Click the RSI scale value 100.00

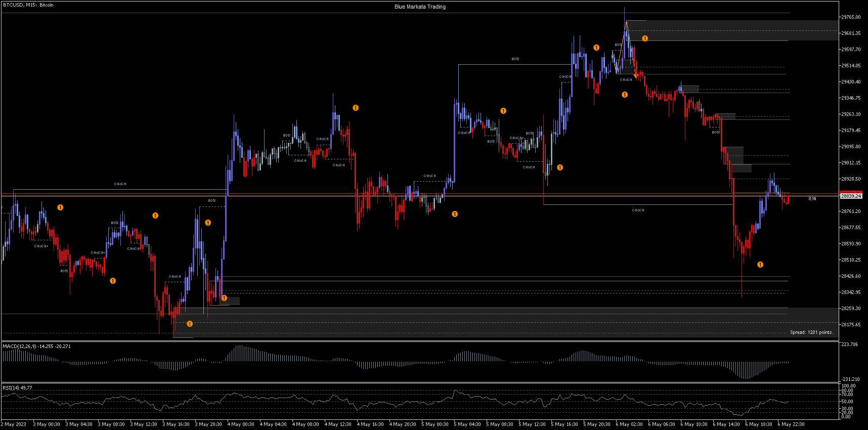pos(849,386)
